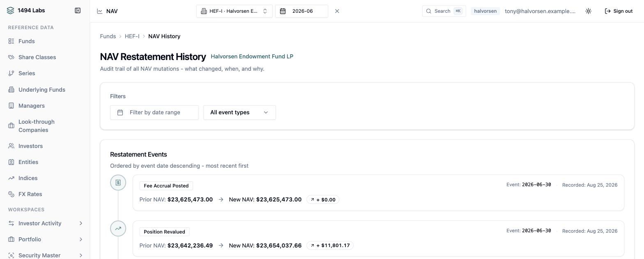
Task: Click the Sign out arrow icon
Action: click(x=608, y=11)
